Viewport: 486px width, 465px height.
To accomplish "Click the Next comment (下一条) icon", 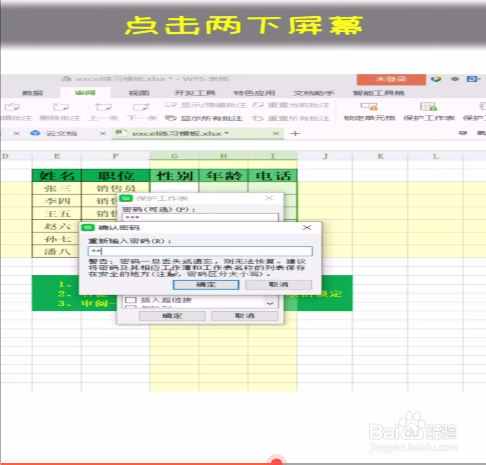I will coord(141,107).
